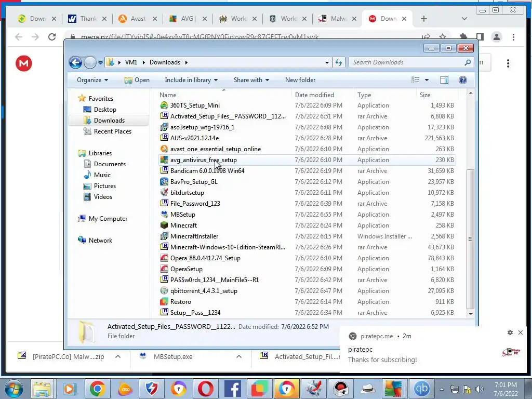Select the BavPro_Setup_GL icon
The image size is (532, 399).
pyautogui.click(x=164, y=181)
